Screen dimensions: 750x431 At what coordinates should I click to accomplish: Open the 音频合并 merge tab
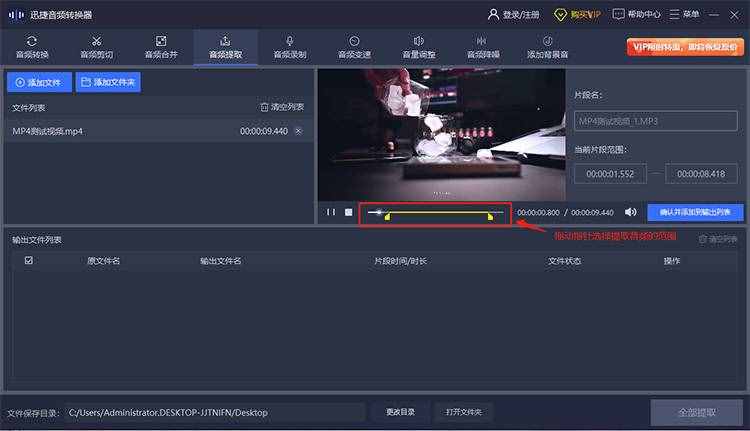pyautogui.click(x=161, y=47)
